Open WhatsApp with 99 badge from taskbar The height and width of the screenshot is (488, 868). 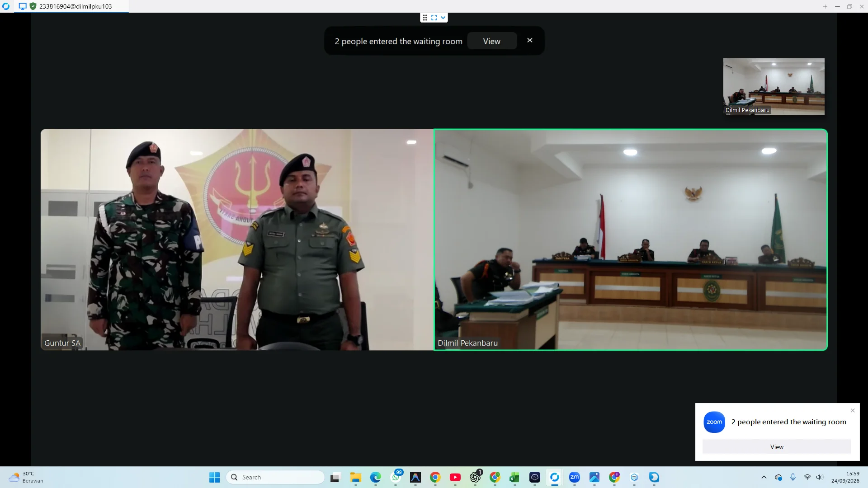pos(396,477)
